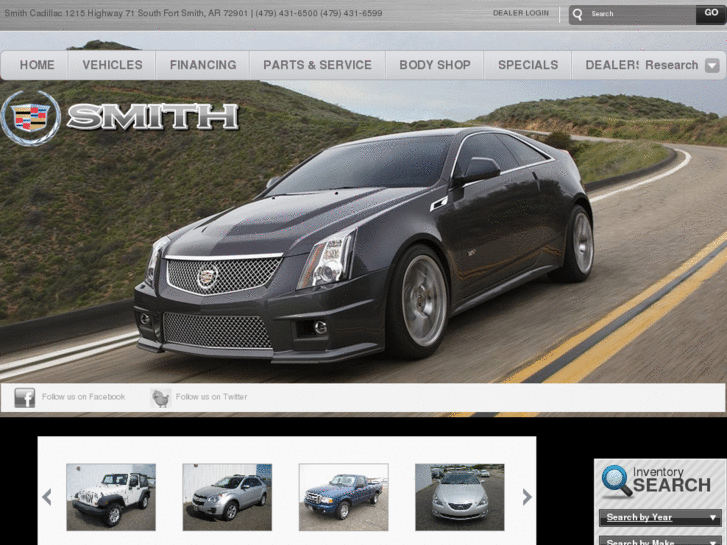Click the Inventory SEARCH heading

point(671,480)
